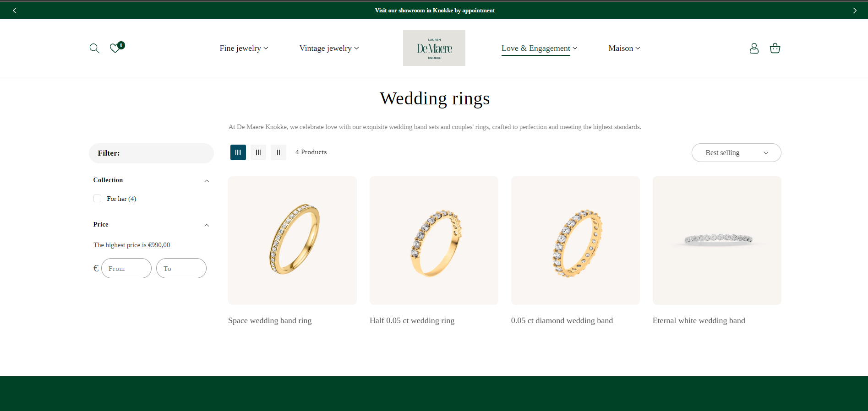Open the Maison menu
Screen dimensions: 868x411
pos(624,48)
